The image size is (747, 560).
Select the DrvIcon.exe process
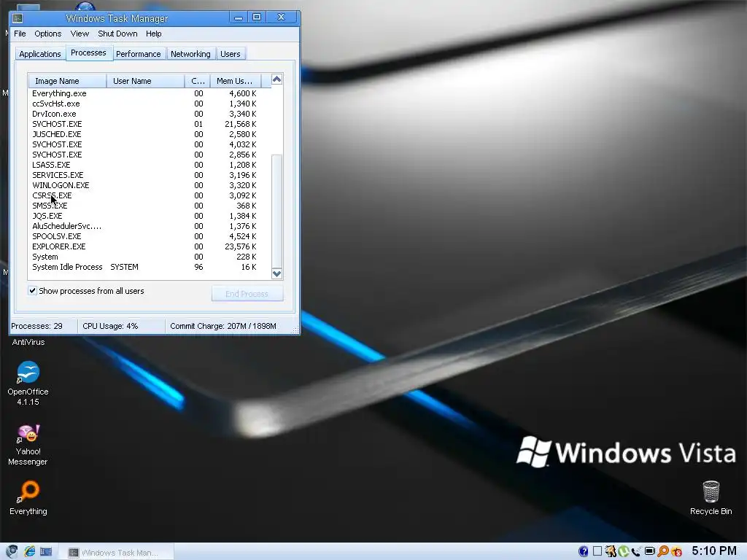point(149,114)
